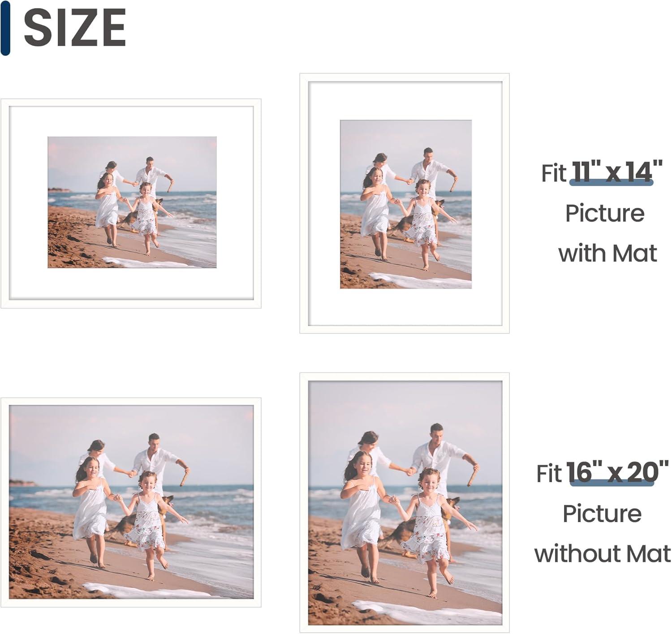This screenshot has height=634, width=672.
Task: Click the photo inside top-left matted frame
Action: 132,202
